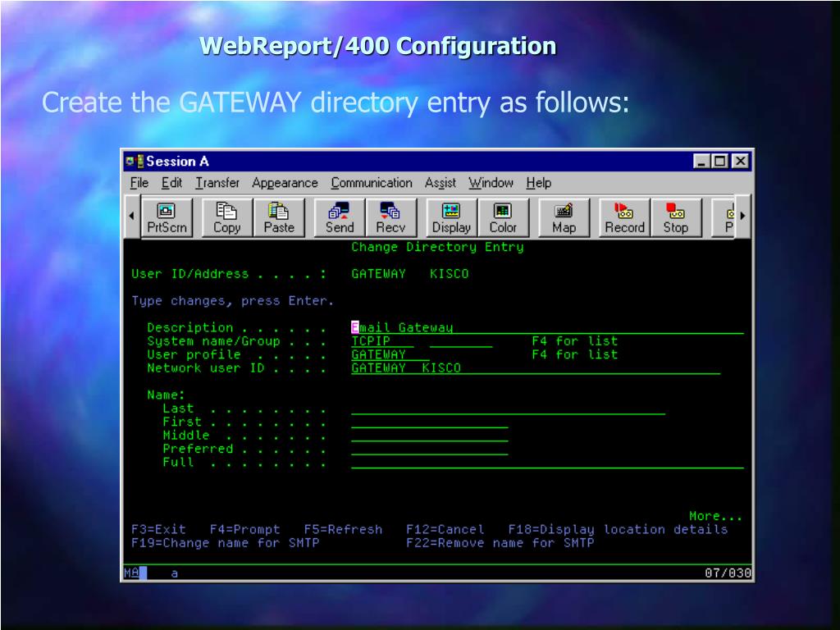Viewport: 840px width, 630px height.
Task: Click F18=Display location details label
Action: click(x=619, y=530)
